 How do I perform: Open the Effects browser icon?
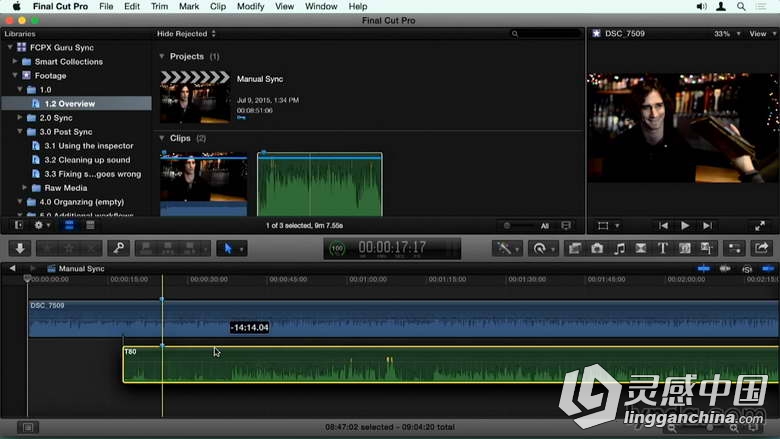[575, 248]
